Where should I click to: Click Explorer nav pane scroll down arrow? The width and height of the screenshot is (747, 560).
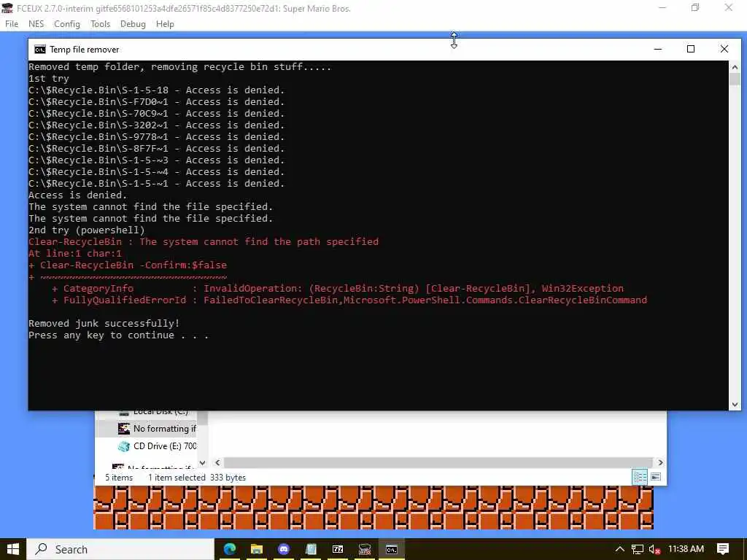(x=203, y=462)
